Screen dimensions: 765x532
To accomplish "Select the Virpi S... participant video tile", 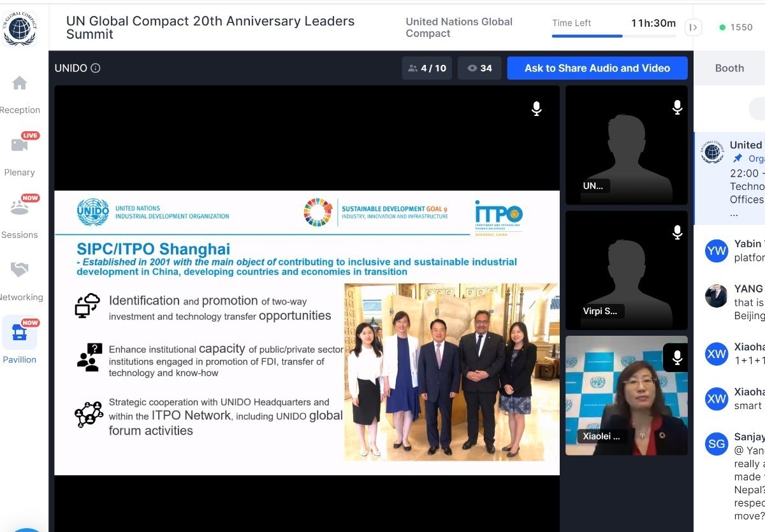I will pyautogui.click(x=627, y=270).
